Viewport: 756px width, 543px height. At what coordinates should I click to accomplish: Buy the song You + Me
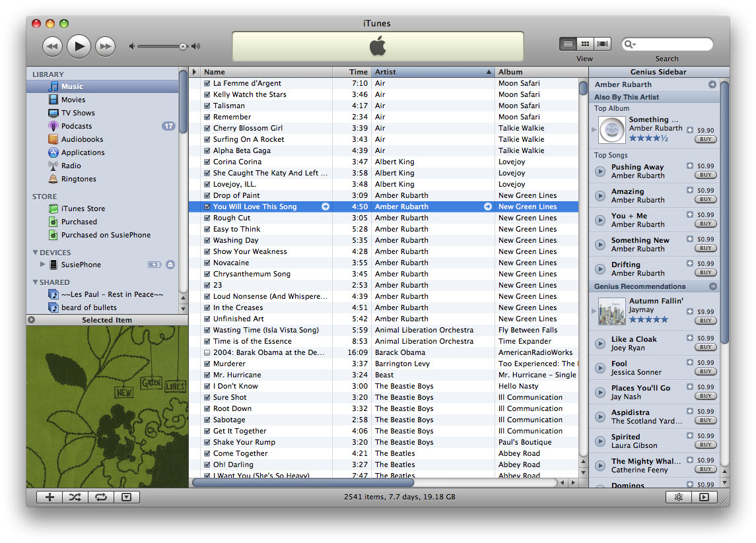[x=705, y=224]
